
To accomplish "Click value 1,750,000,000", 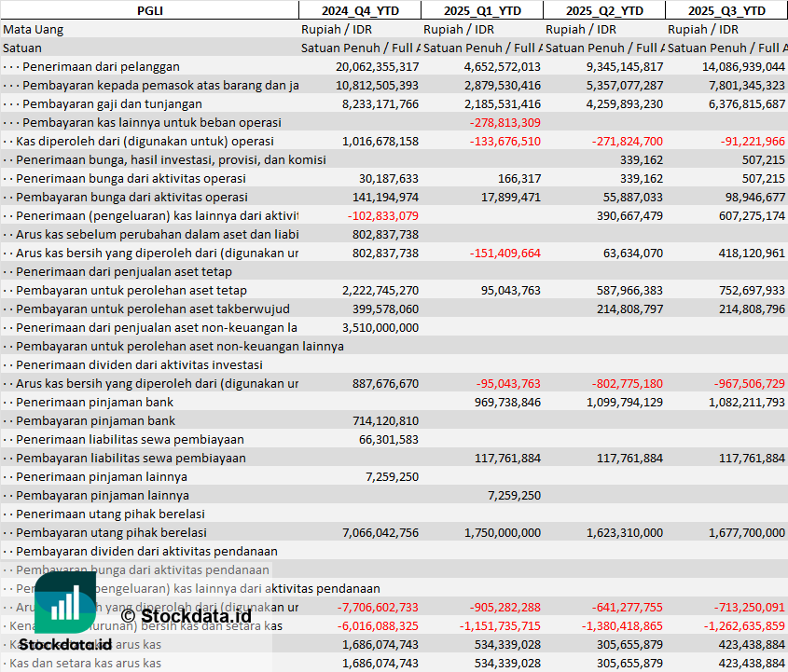I will coord(503,532).
